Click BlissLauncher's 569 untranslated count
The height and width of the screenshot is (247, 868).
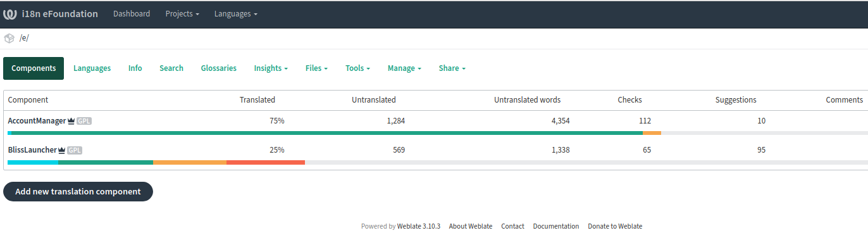(399, 150)
